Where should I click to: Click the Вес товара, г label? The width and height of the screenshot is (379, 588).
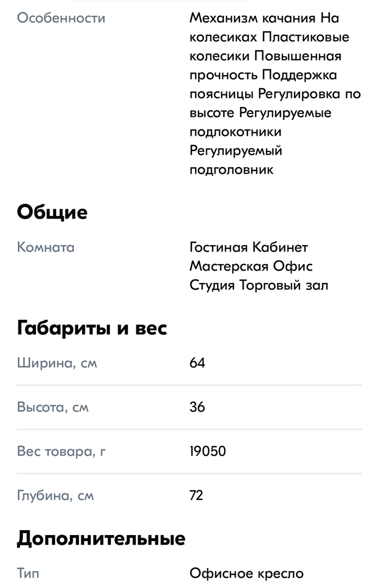[x=61, y=451]
